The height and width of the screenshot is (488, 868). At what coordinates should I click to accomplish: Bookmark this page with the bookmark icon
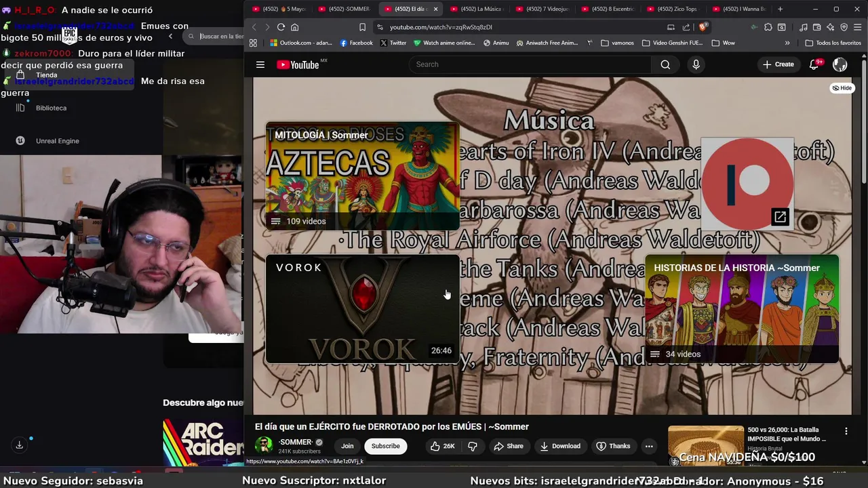pos(362,27)
